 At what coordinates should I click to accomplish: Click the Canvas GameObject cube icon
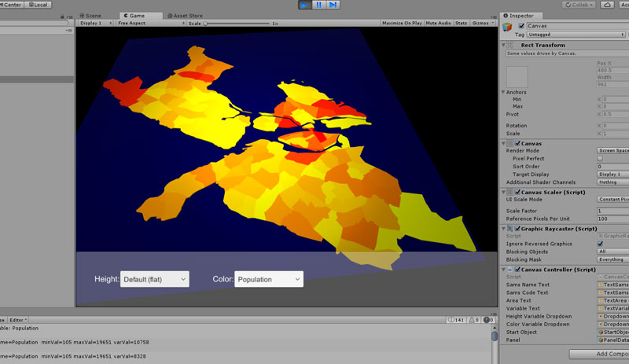[508, 28]
